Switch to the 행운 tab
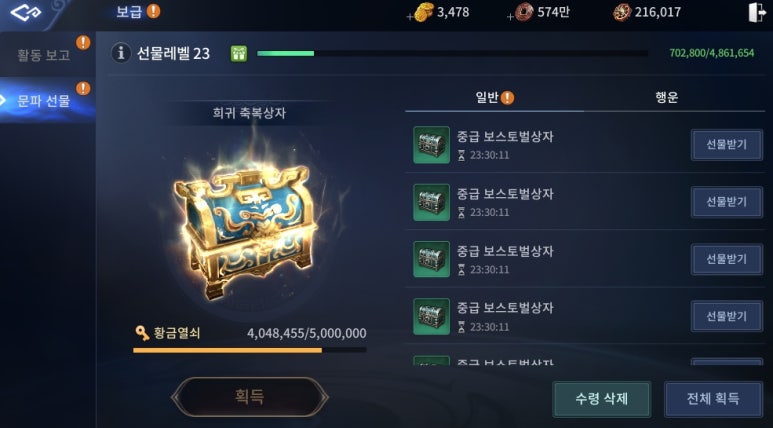The height and width of the screenshot is (428, 773). pos(667,98)
